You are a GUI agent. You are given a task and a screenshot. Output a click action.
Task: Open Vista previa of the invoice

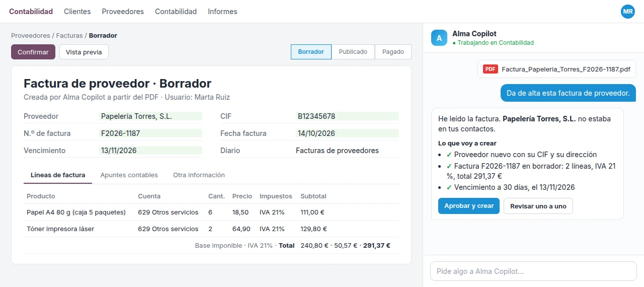click(84, 52)
